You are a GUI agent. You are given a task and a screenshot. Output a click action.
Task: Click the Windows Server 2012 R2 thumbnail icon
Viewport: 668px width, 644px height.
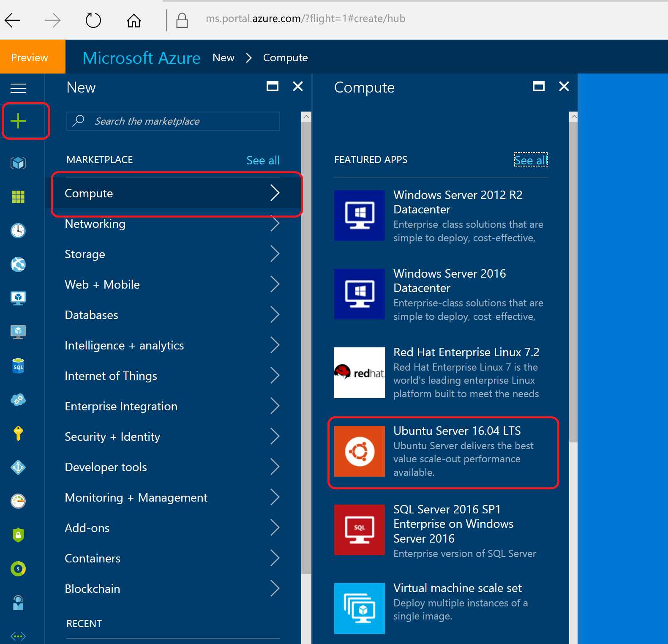[x=360, y=216]
